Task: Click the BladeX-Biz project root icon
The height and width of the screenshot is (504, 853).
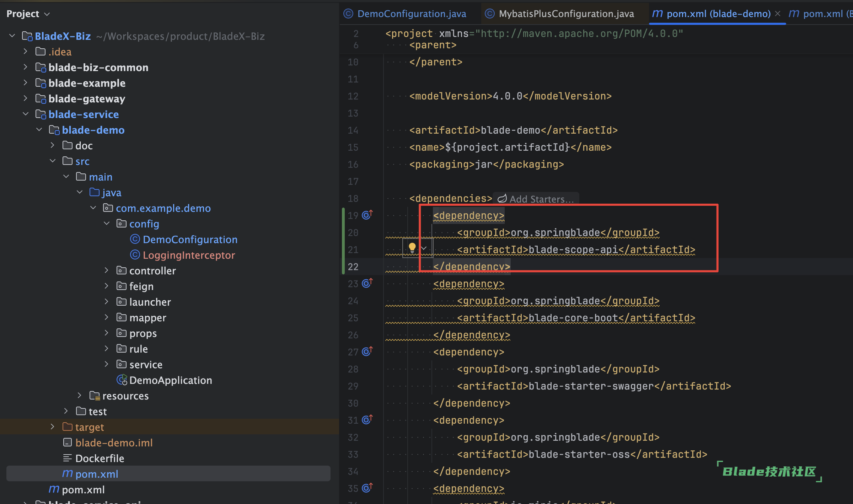Action: [27, 36]
